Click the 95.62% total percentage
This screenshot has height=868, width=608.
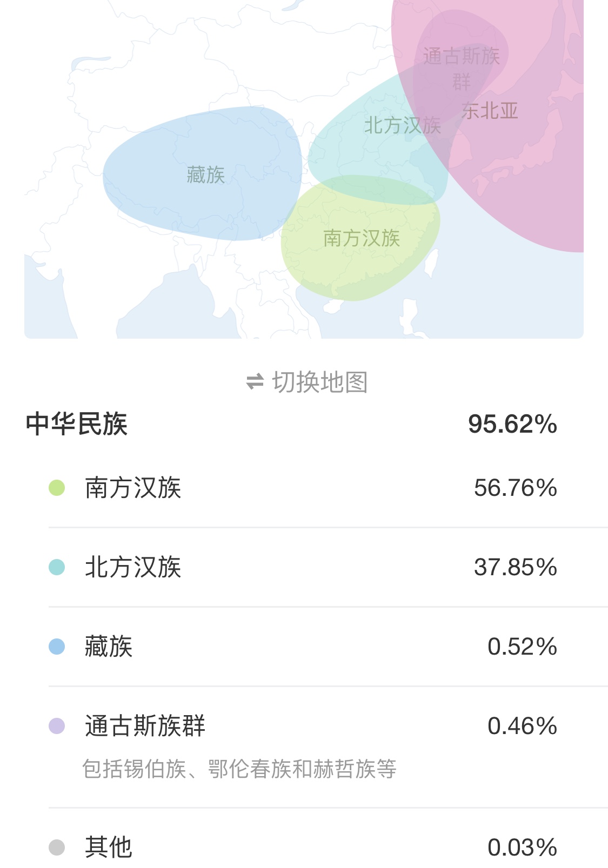512,424
